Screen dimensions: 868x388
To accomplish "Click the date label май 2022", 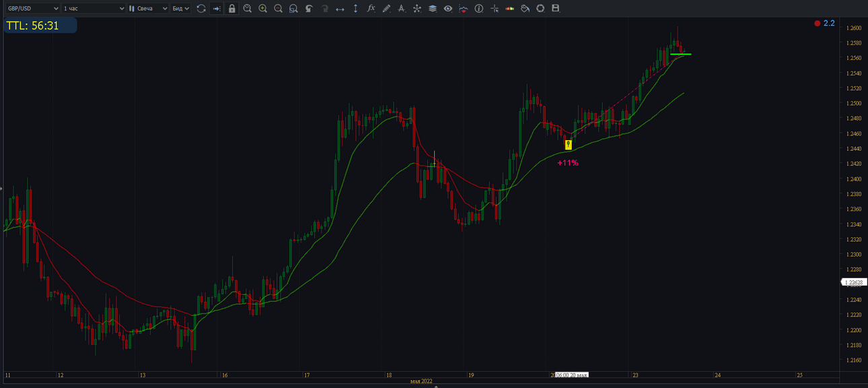I will point(421,382).
